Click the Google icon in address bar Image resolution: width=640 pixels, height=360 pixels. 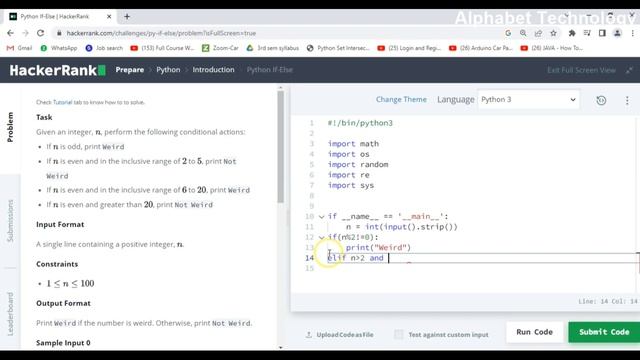pyautogui.click(x=508, y=33)
